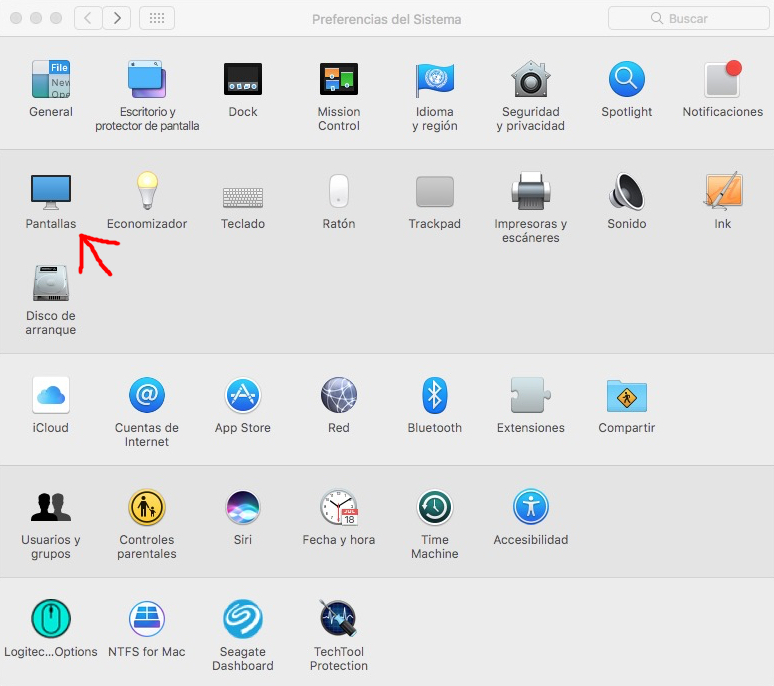Open Controles parentales pane

click(147, 507)
